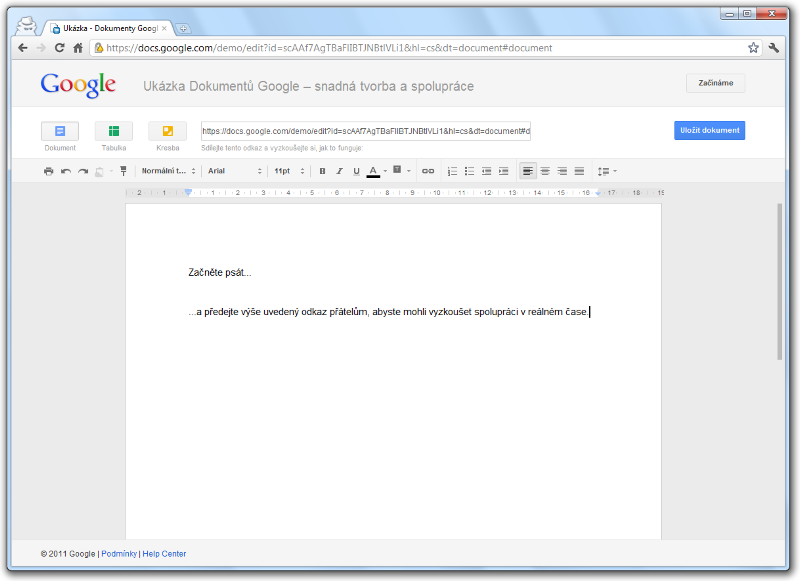Open the Arial font dropdown
The height and width of the screenshot is (581, 800).
[x=235, y=171]
